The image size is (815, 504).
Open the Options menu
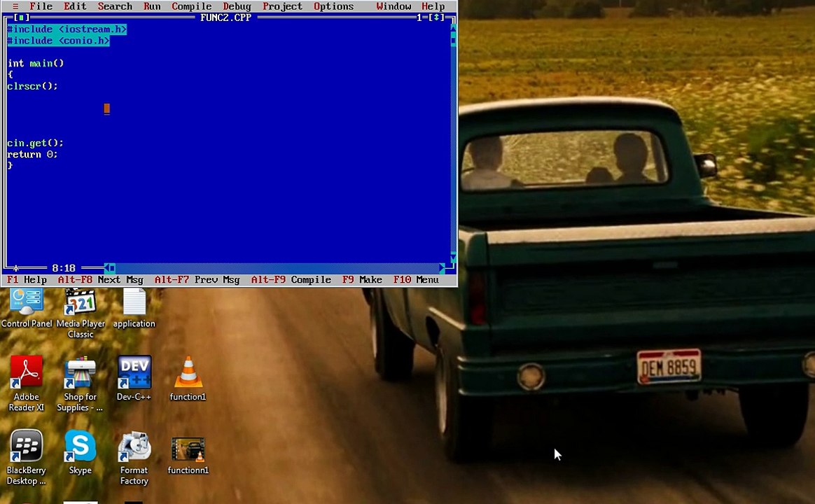[x=333, y=6]
